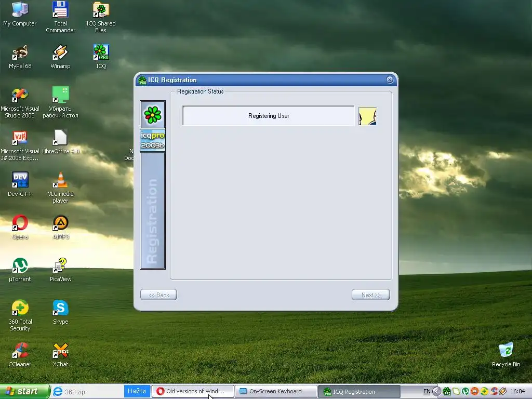Viewport: 532px width, 399px height.
Task: Click the Registering User status field
Action: (x=269, y=116)
